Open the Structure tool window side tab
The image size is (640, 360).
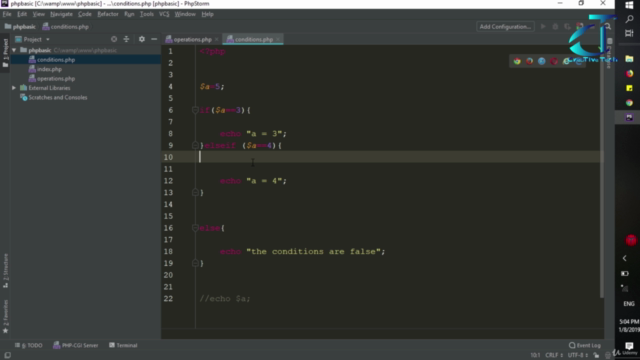[5, 271]
